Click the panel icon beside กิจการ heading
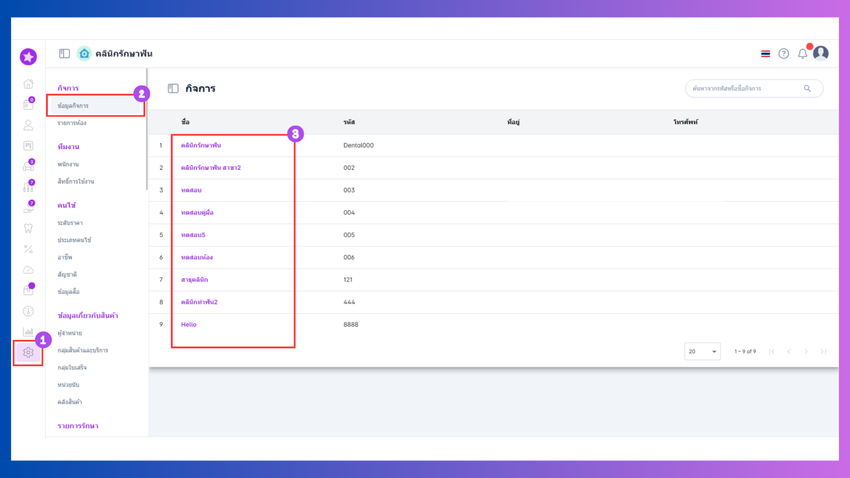Viewport: 850px width, 478px height. [x=173, y=88]
